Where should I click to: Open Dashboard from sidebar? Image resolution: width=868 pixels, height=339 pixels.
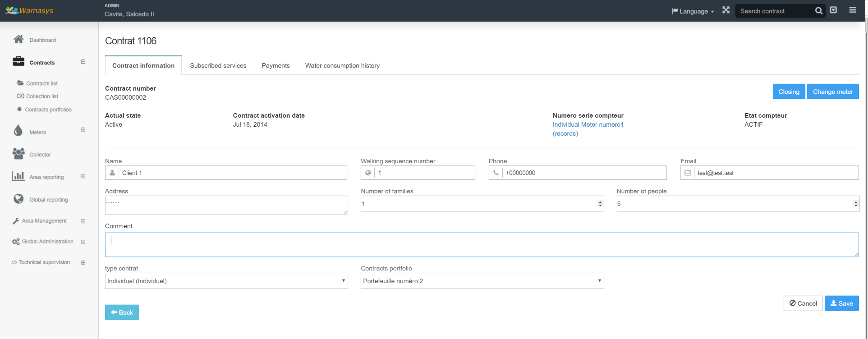click(x=43, y=40)
